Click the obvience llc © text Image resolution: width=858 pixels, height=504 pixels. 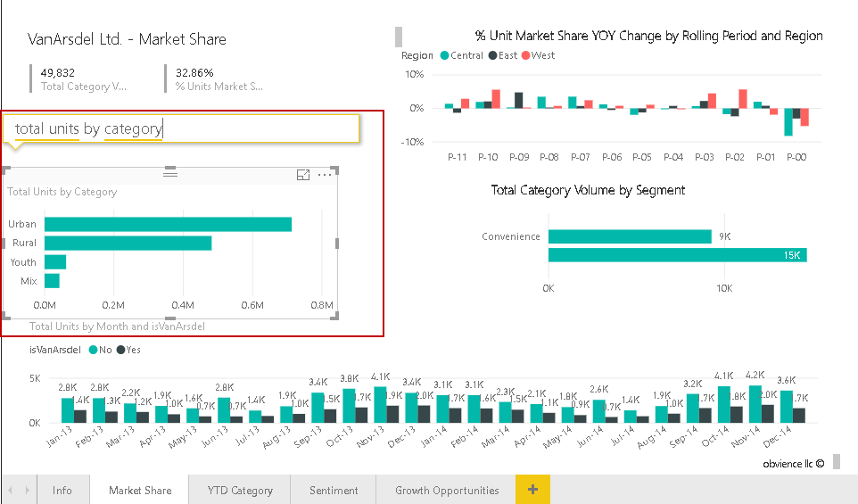click(793, 464)
